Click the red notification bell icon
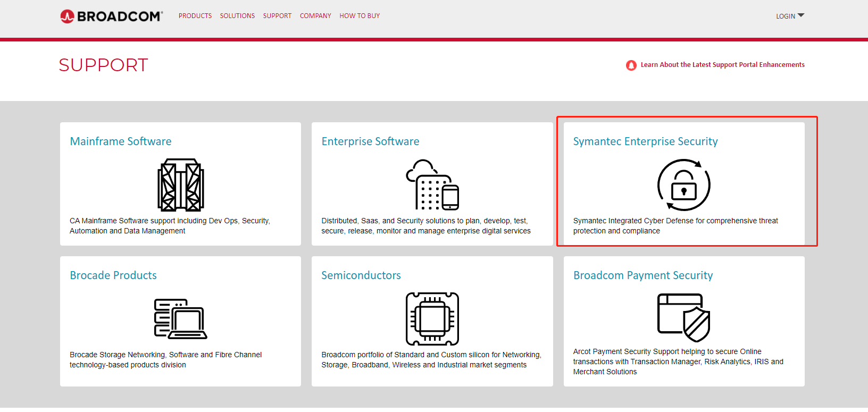The height and width of the screenshot is (412, 868). [631, 65]
